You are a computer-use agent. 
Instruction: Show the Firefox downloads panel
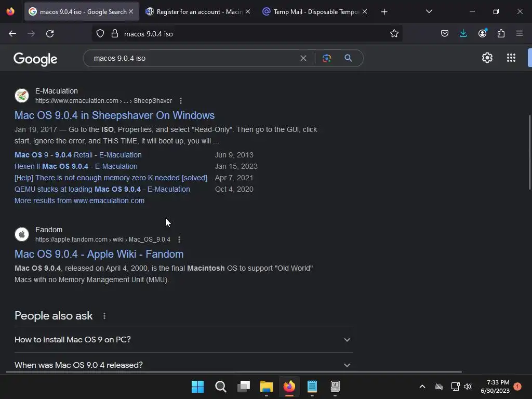463,34
